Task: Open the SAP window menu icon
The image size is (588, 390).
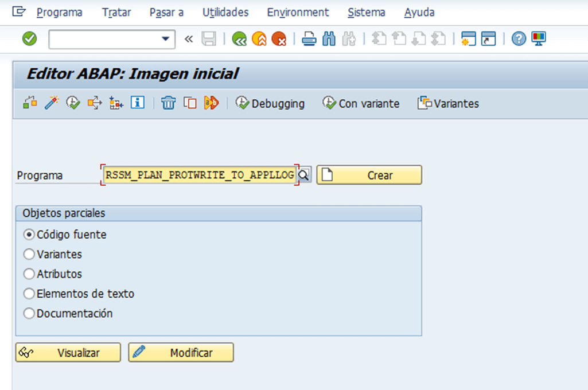Action: [x=19, y=11]
